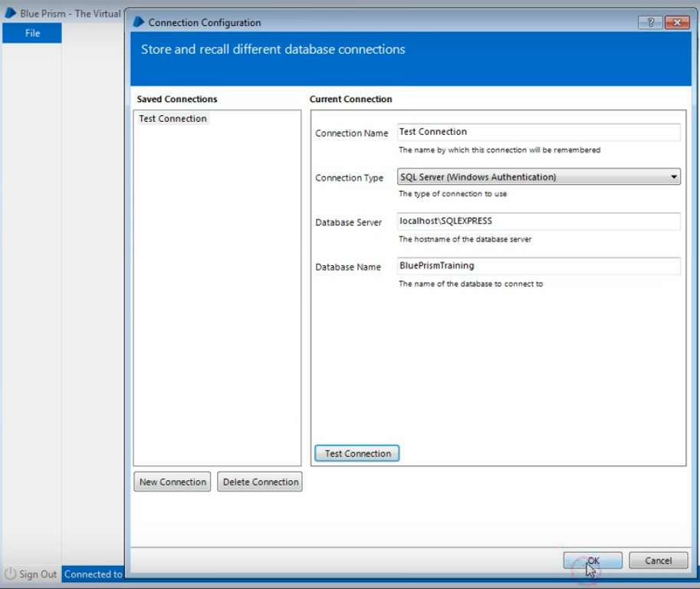Click the Blue Prism main window logo icon
The image size is (700, 589).
point(11,13)
